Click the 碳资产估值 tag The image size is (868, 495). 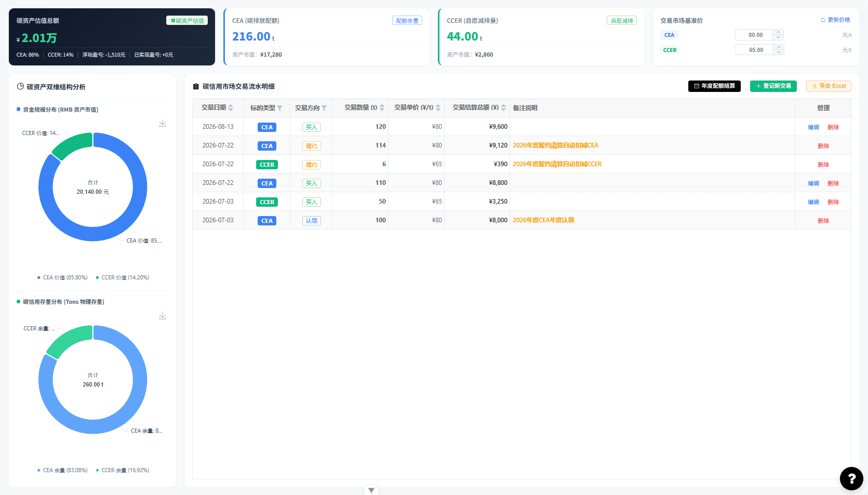(187, 20)
